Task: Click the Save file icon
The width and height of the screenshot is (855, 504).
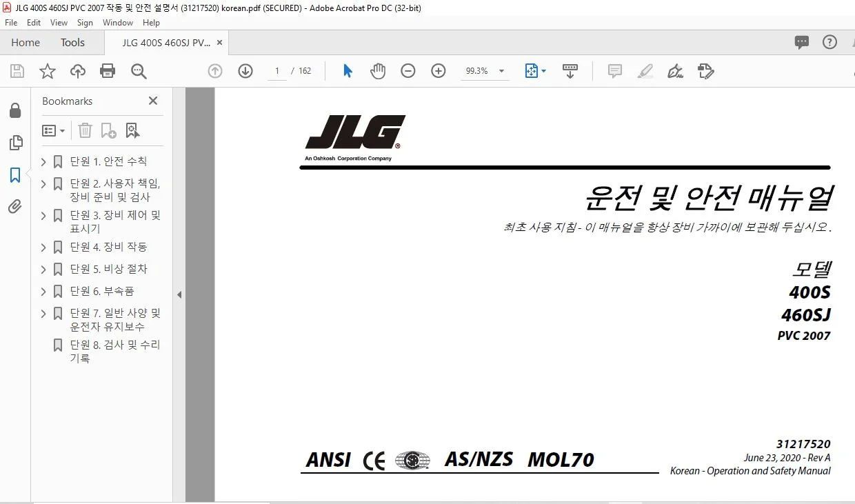Action: (x=17, y=71)
